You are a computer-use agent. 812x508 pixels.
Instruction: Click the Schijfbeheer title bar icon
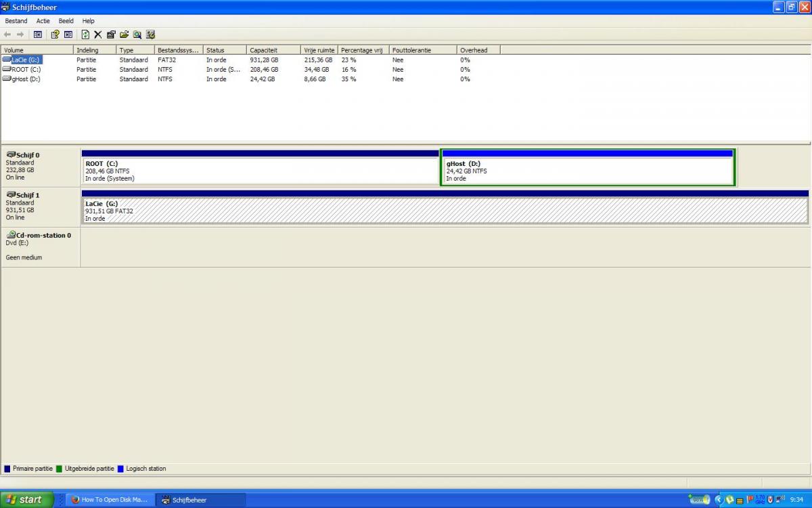click(6, 7)
